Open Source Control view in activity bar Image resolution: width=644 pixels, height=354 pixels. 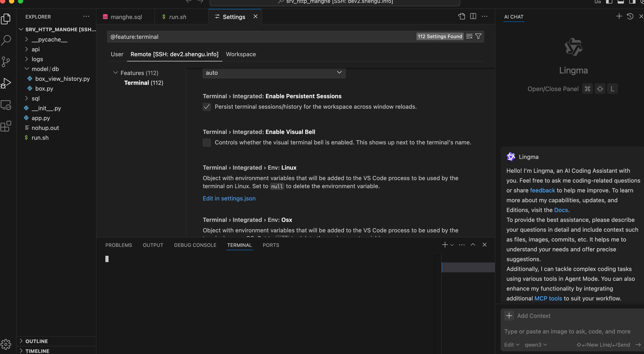[6, 61]
